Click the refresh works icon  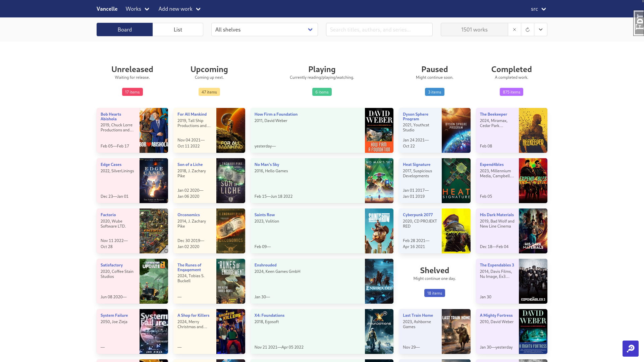point(527,29)
